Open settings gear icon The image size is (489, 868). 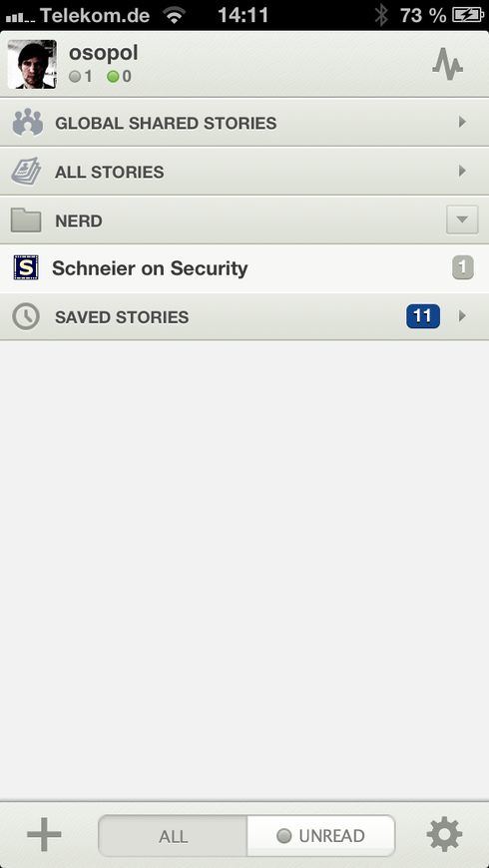tap(444, 834)
